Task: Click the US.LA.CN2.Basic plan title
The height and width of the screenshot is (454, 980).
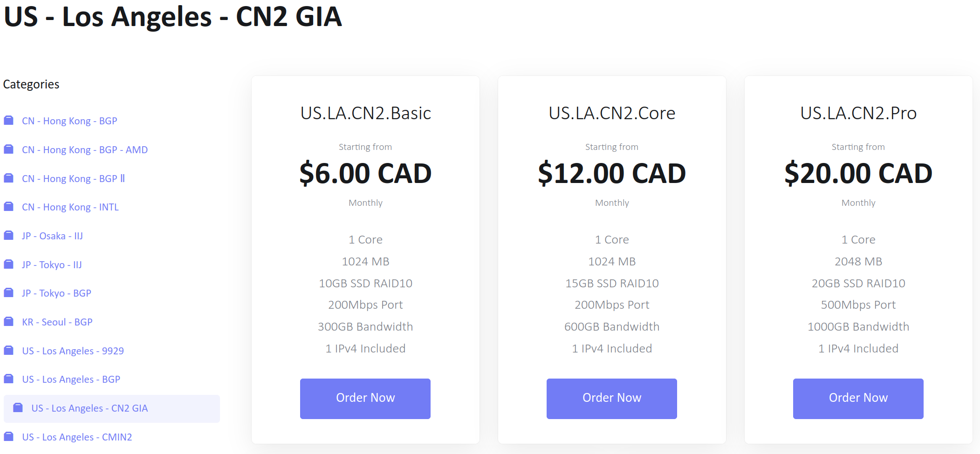Action: pos(365,113)
